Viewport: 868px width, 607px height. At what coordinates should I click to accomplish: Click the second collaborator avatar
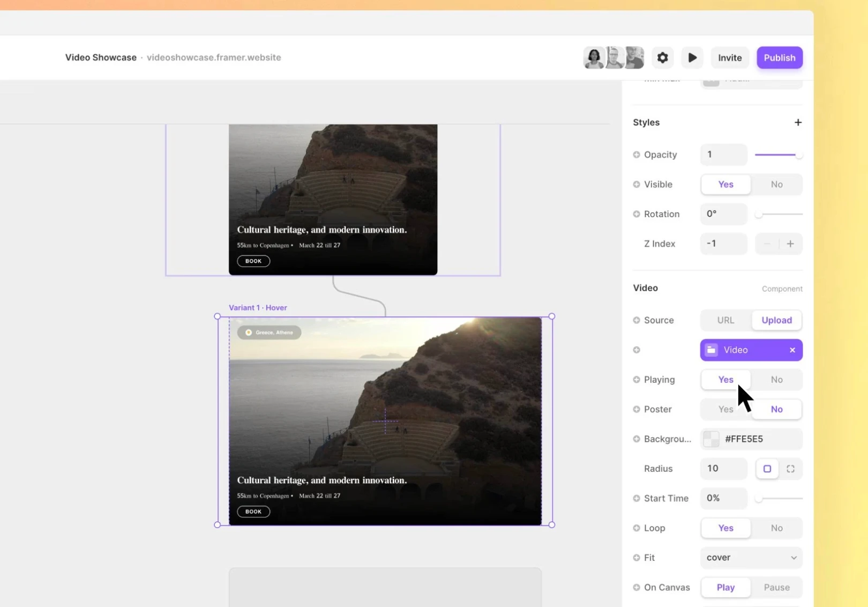614,57
